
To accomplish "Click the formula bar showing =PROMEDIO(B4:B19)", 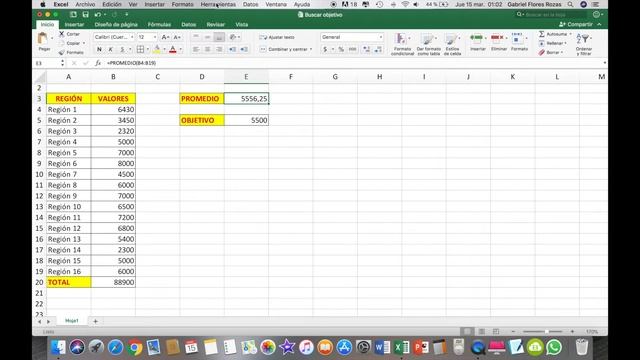I will click(353, 63).
